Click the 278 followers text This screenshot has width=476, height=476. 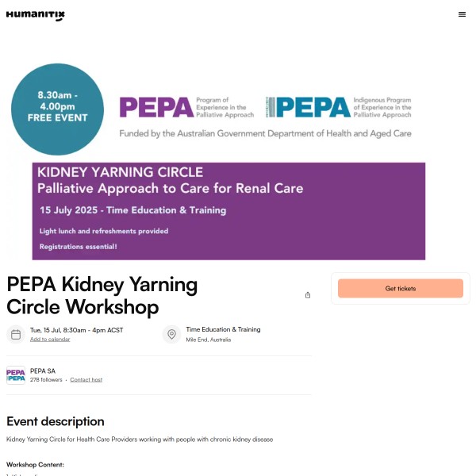[x=46, y=380]
